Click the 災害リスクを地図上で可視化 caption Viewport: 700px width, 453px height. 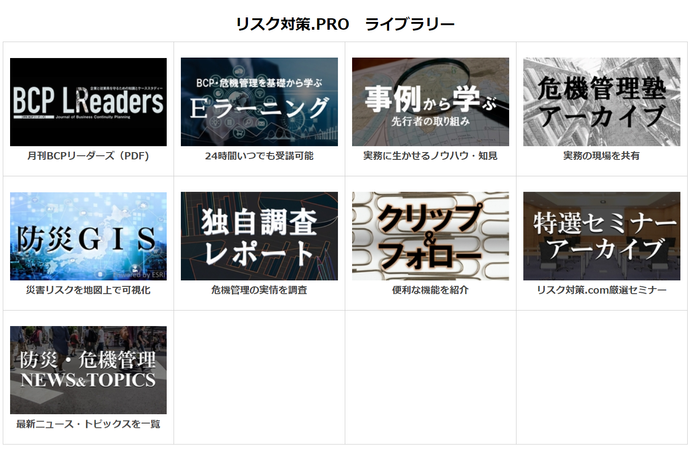pos(88,290)
